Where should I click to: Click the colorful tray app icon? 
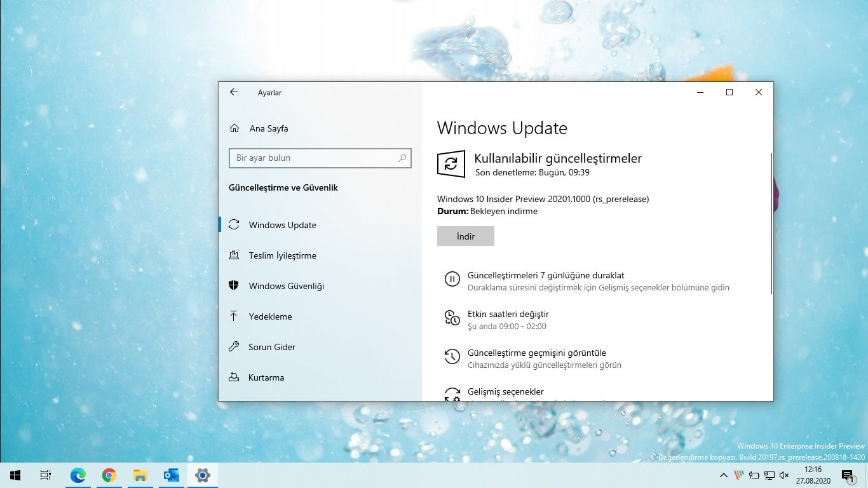point(738,475)
